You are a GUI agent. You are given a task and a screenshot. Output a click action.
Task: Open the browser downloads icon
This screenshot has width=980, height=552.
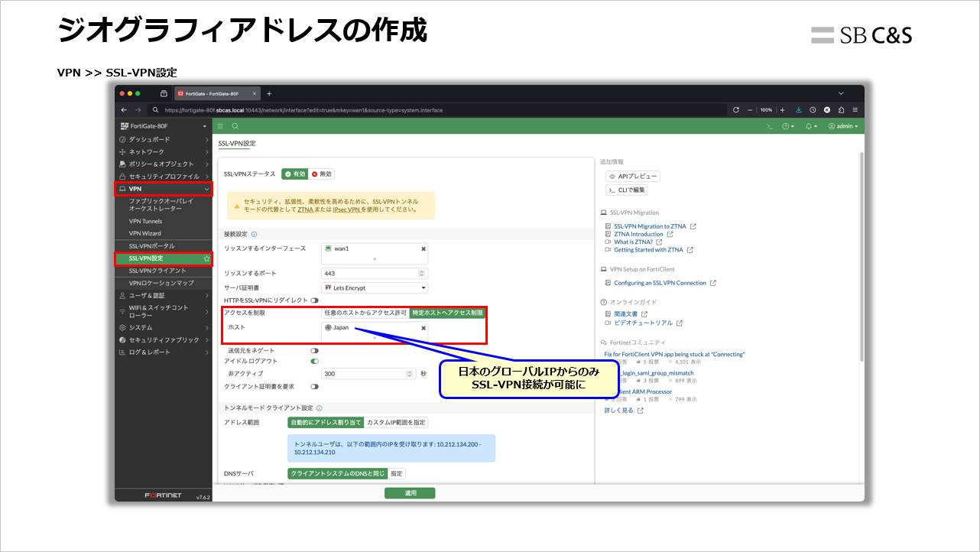coord(799,110)
